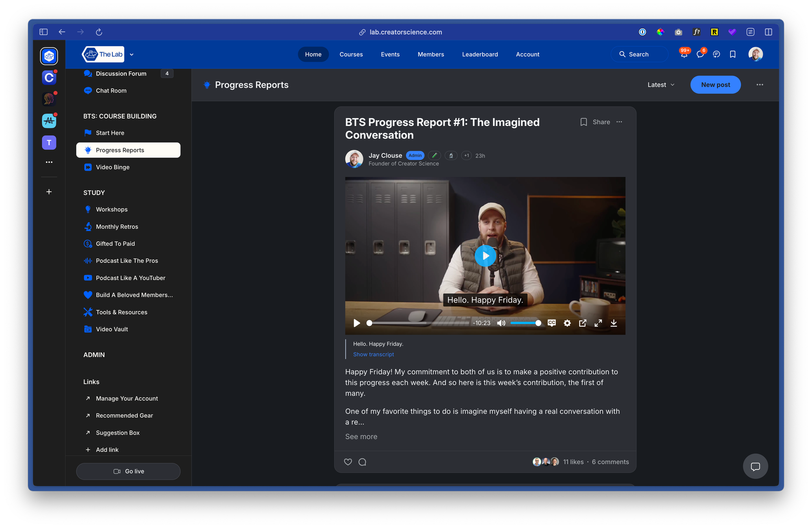
Task: Collapse the BTS: COURSE BUILDING section header
Action: (x=120, y=116)
